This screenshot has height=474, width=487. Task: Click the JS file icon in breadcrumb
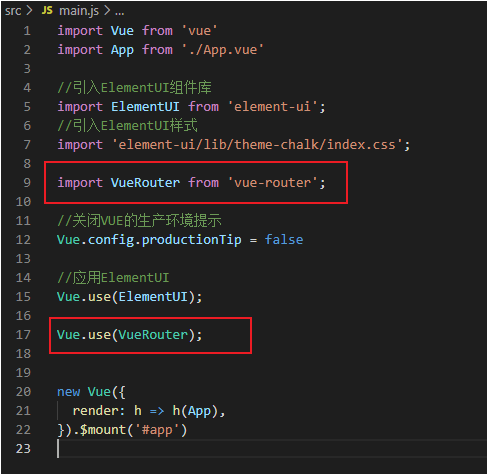coord(47,11)
